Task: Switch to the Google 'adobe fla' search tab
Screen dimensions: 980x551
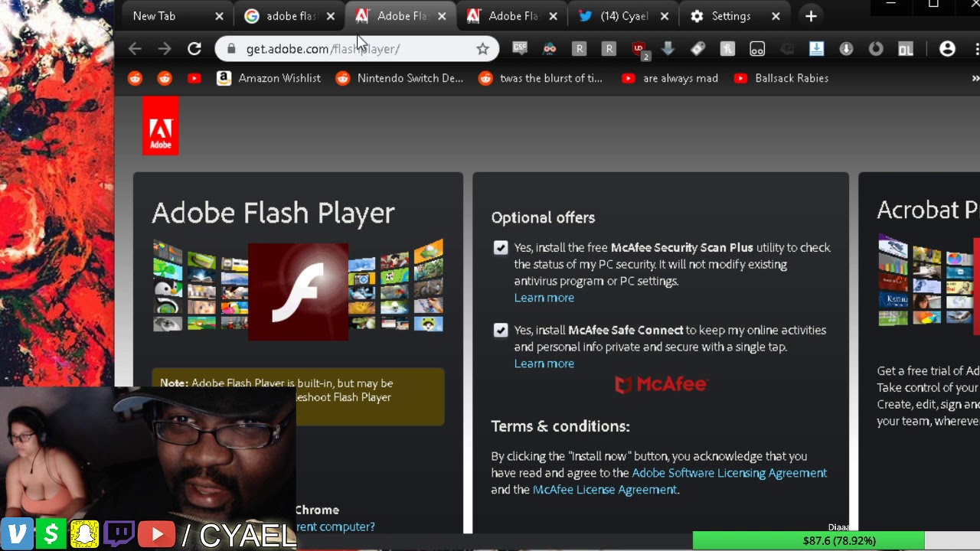Action: click(291, 16)
